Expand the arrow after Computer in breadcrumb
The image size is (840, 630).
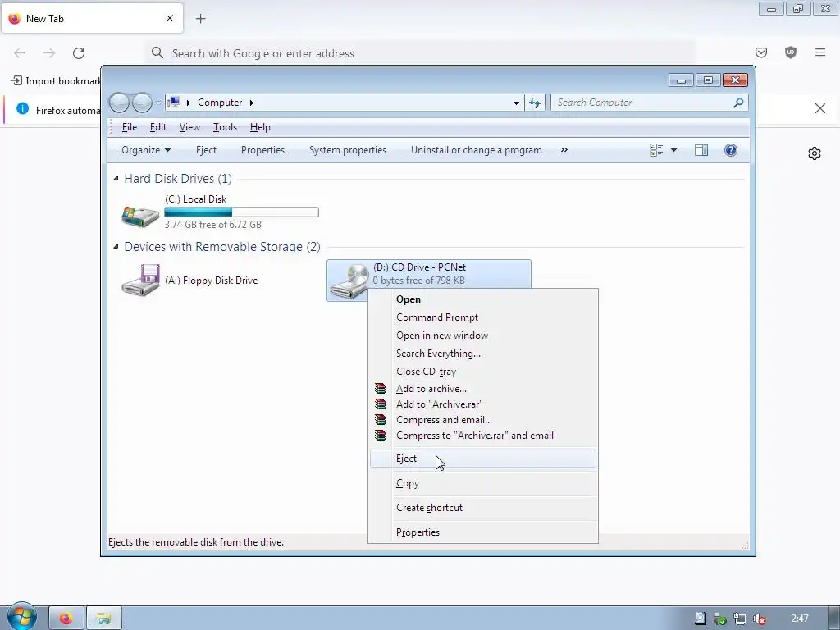251,103
